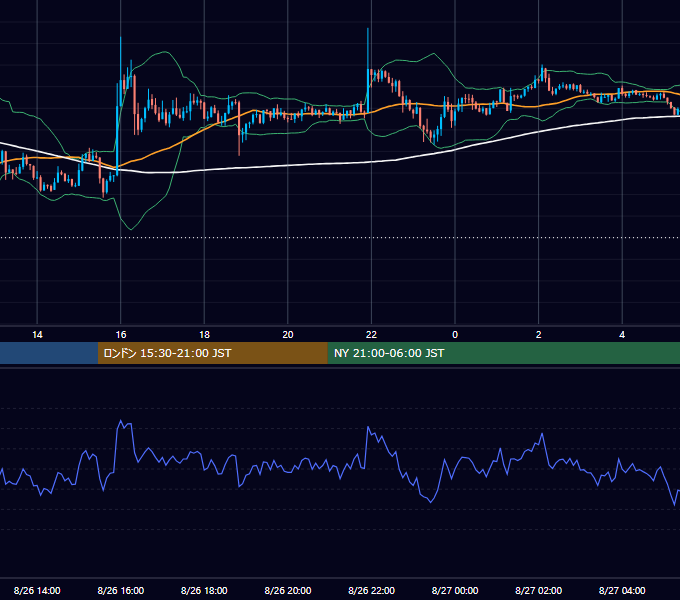Click the 20 hour label on chart axis

pyautogui.click(x=288, y=335)
